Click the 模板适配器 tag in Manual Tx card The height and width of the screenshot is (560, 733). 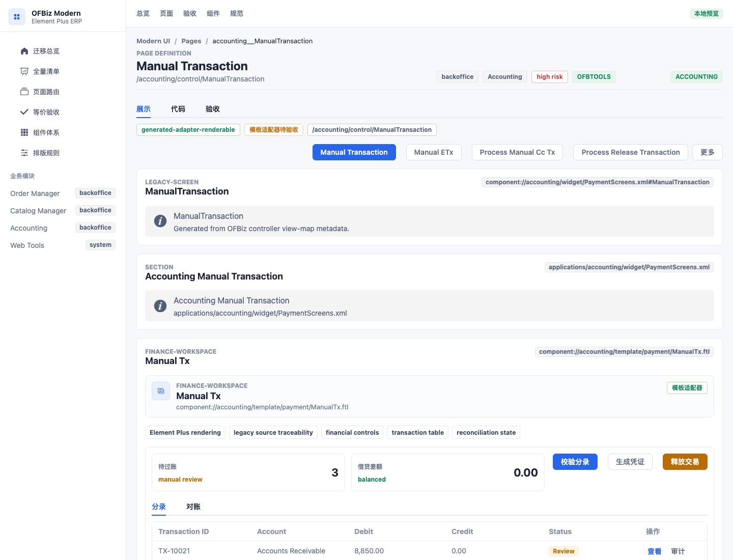[687, 388]
